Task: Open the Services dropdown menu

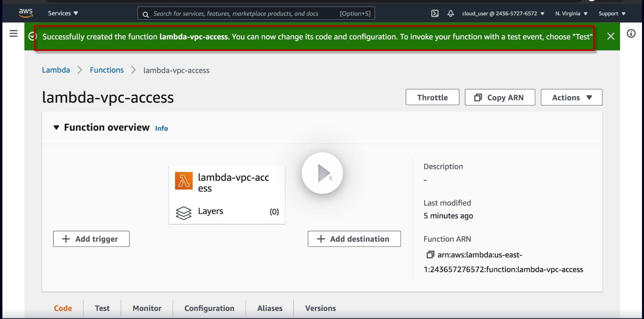Action: click(x=63, y=13)
